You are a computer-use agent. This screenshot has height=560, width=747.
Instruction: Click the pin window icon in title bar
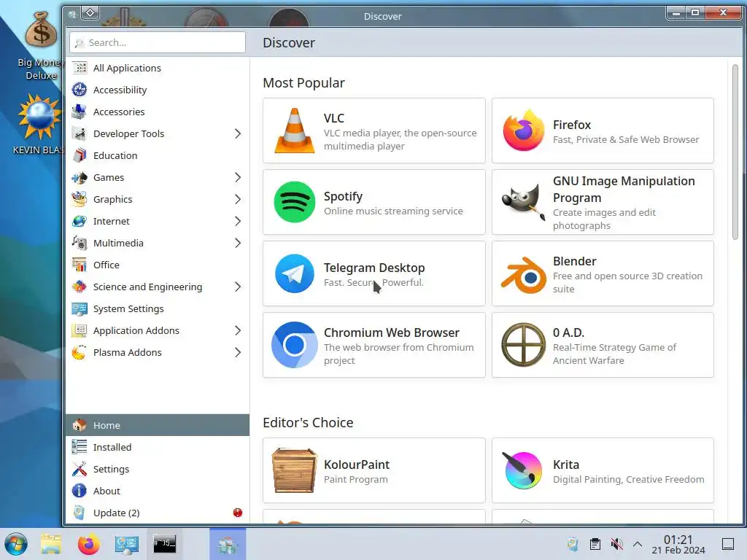coord(90,13)
